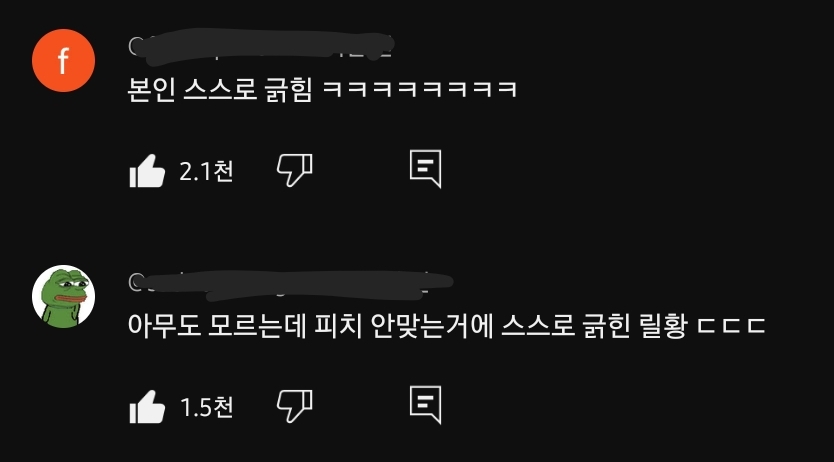The image size is (834, 462).
Task: Select the comment text 본인 스스로 긁힘
Action: click(220, 90)
